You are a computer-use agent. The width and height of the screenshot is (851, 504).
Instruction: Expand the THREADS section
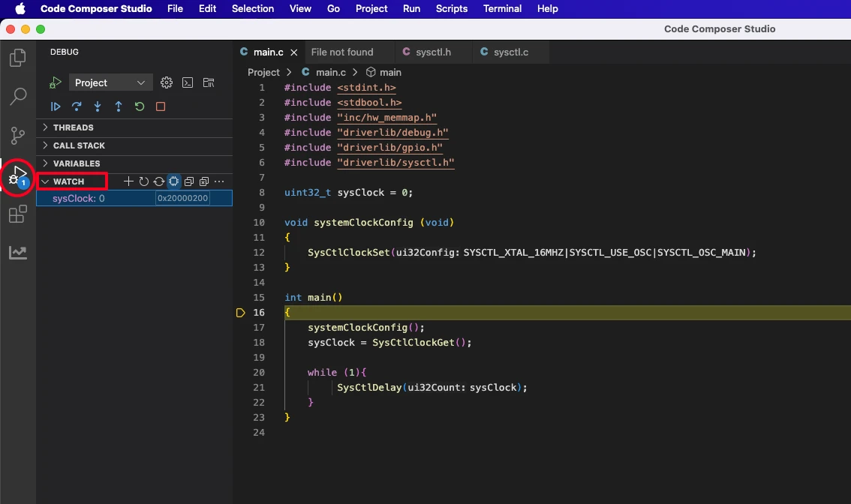73,127
